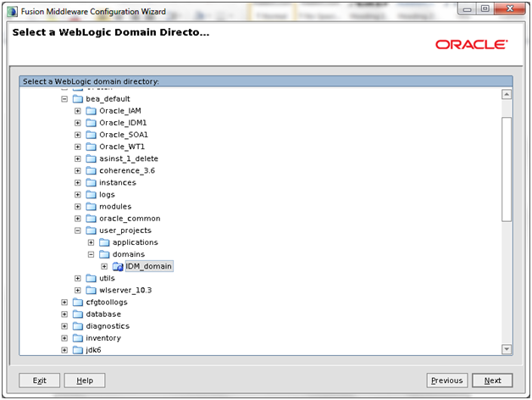Screen dimensions: 532x400
Task: Expand the Oracle_SOA1 tree node
Action: [78, 135]
